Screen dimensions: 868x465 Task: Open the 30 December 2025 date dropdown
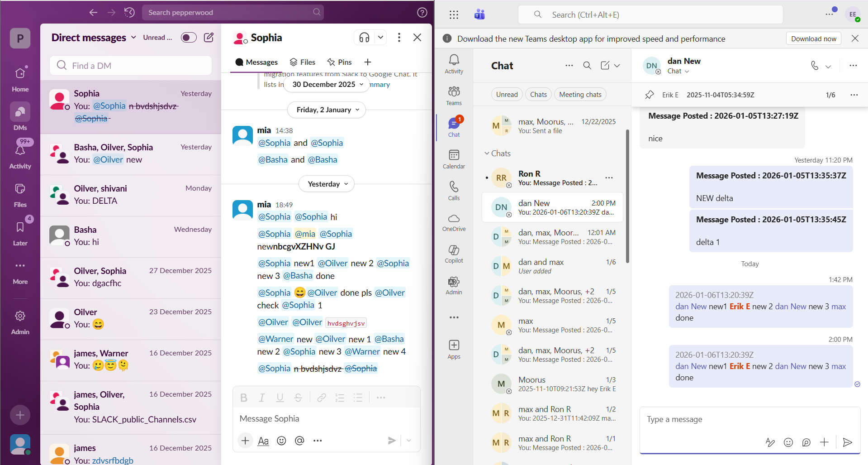[326, 84]
